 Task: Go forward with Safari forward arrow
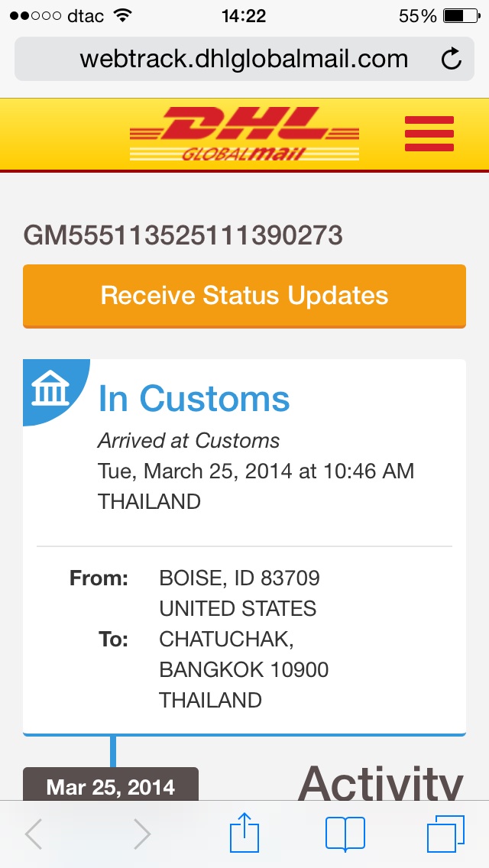tap(141, 834)
